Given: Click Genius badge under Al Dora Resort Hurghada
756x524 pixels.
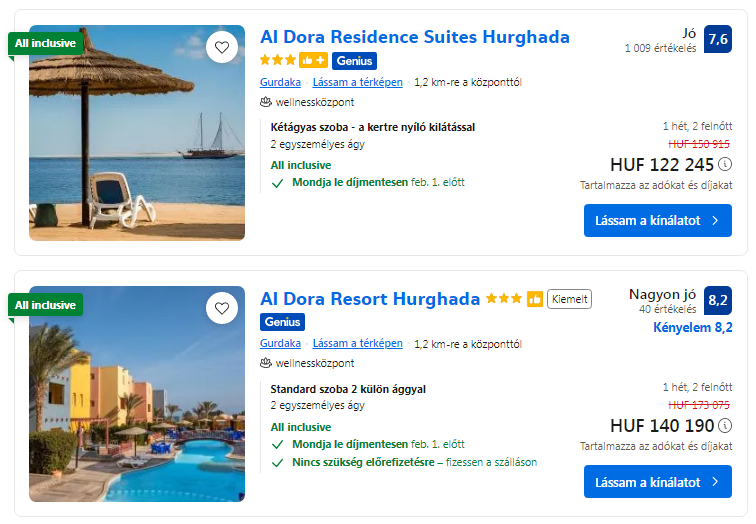Looking at the screenshot, I should (x=282, y=322).
